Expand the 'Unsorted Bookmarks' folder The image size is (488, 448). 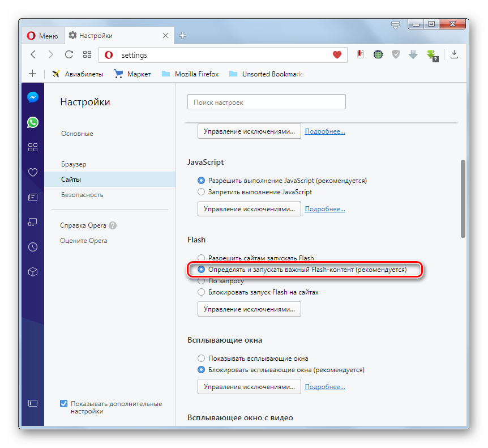pos(266,74)
